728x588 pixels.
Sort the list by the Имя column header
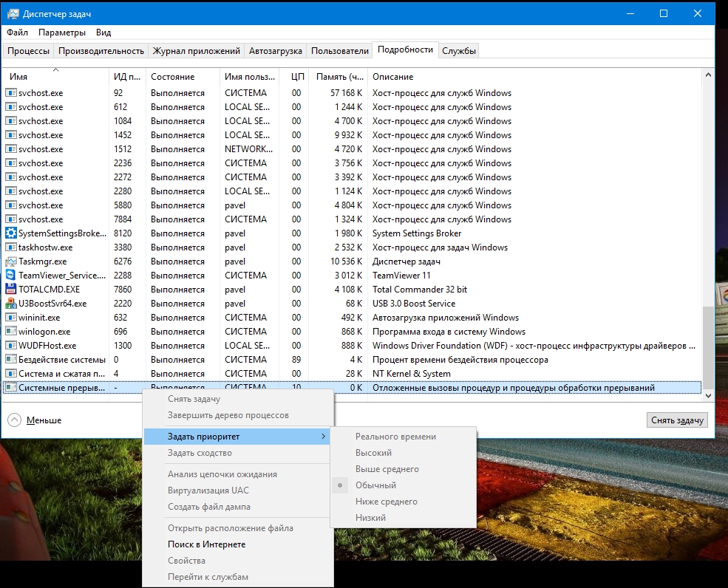(18, 77)
